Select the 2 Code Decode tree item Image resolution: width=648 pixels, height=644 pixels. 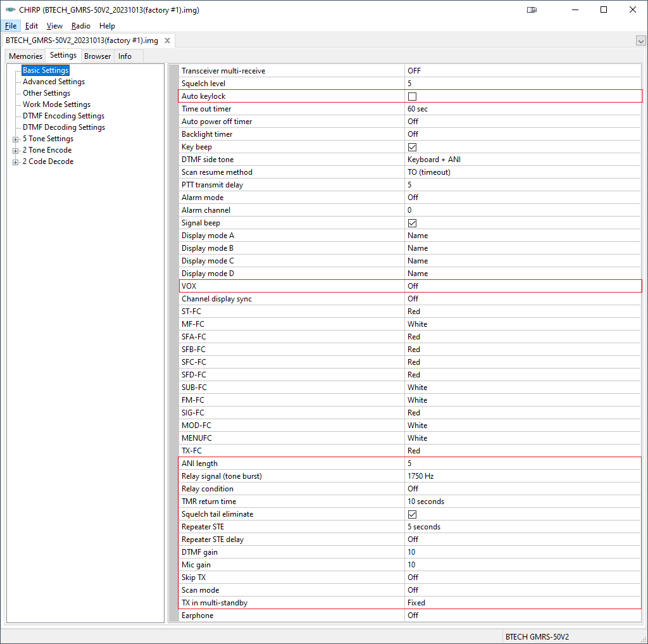[48, 161]
